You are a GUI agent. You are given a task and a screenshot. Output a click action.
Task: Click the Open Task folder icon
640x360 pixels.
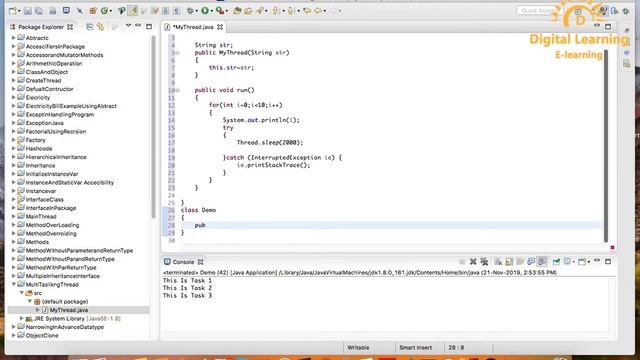tap(248, 11)
